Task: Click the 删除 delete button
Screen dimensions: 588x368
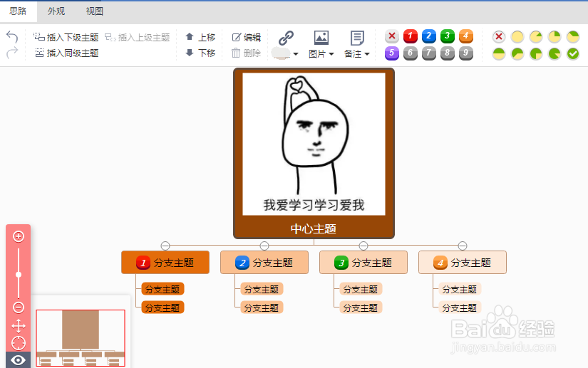Action: [246, 53]
